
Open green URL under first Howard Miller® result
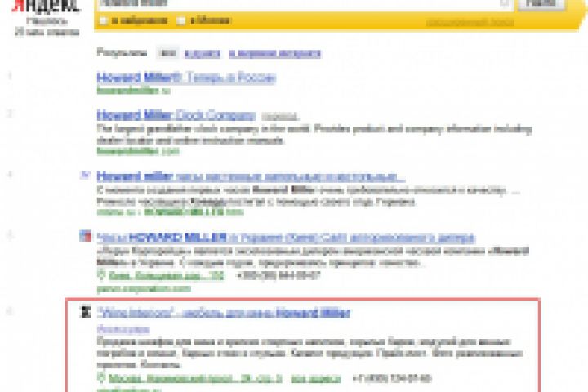pos(133,91)
